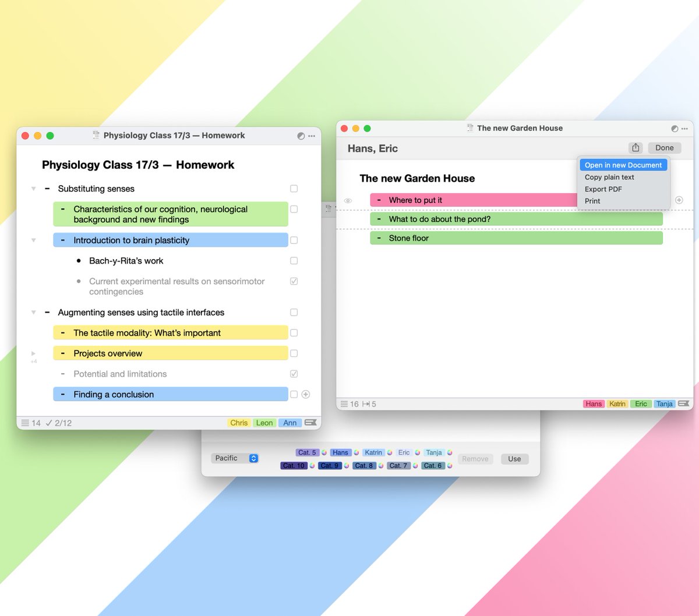
Task: Select What to do about the pond item
Action: point(516,219)
